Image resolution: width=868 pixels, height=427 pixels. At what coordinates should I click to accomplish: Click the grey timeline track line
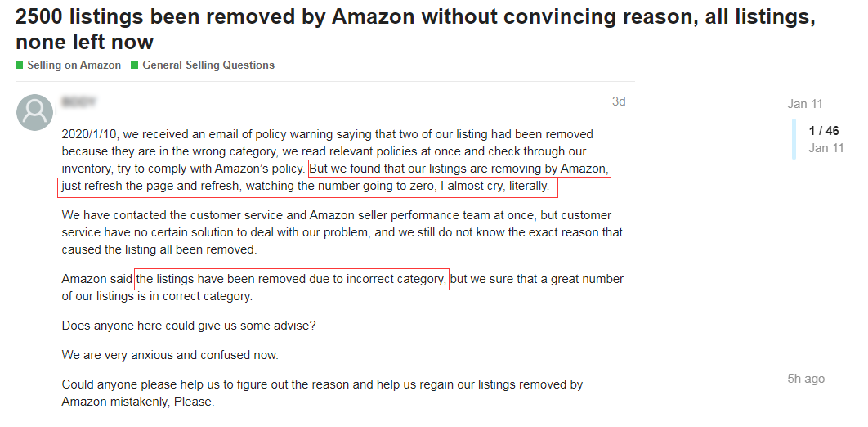click(794, 262)
